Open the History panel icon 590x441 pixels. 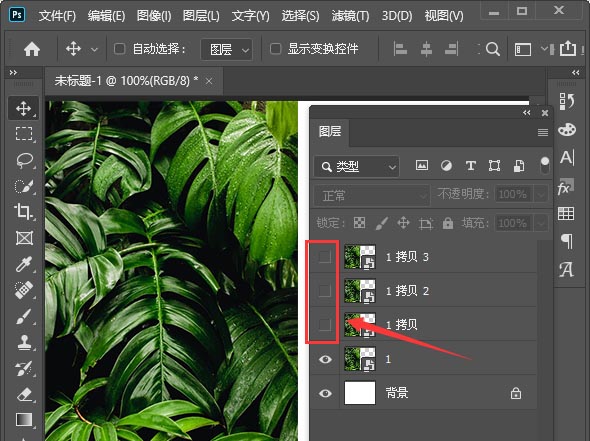(566, 102)
